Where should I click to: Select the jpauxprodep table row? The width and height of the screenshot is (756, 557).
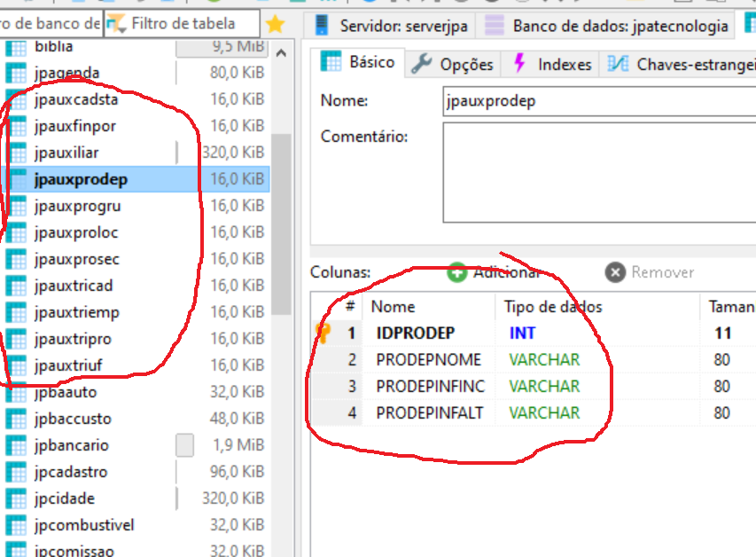[136, 179]
